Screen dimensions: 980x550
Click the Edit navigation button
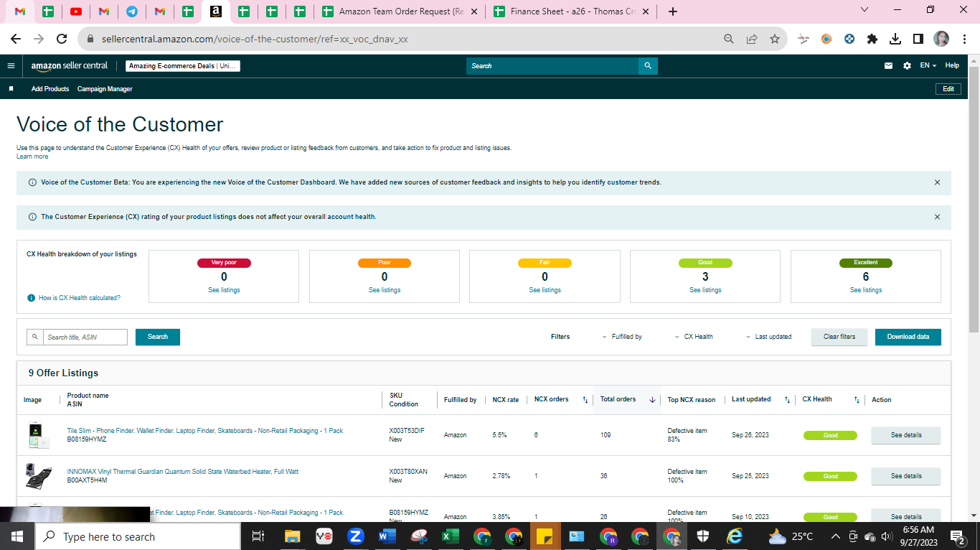[948, 89]
